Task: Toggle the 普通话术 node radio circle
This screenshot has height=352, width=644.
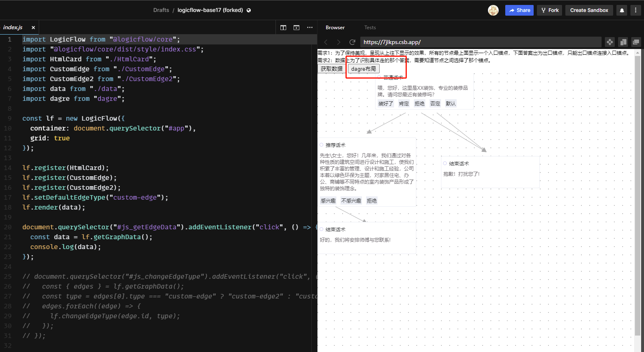Action: 379,78
